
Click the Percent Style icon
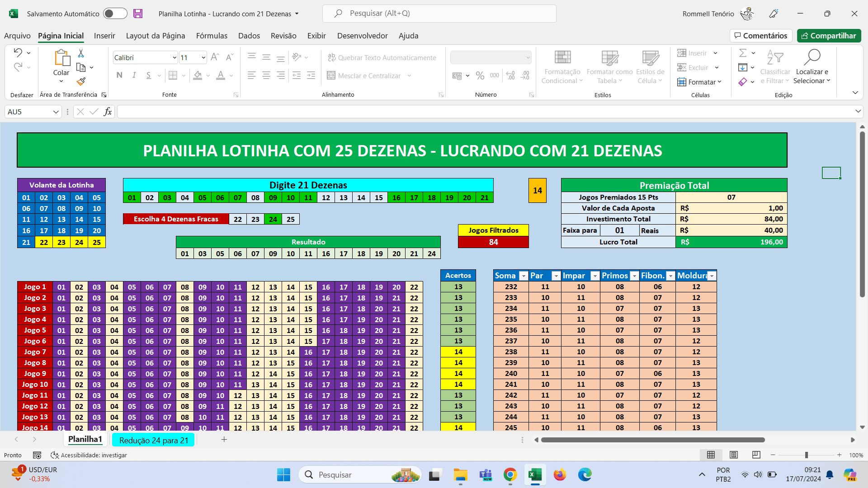click(x=480, y=75)
